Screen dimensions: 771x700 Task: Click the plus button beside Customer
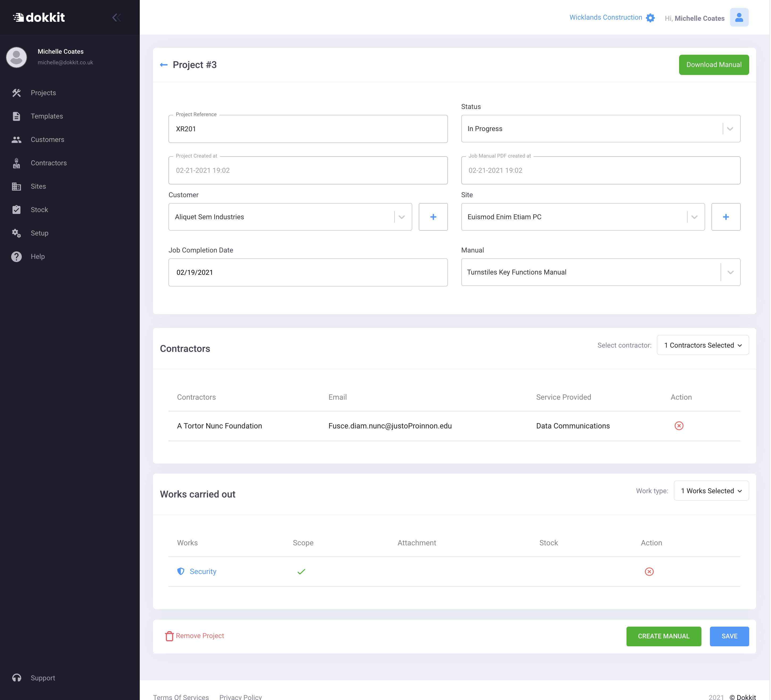(x=433, y=217)
